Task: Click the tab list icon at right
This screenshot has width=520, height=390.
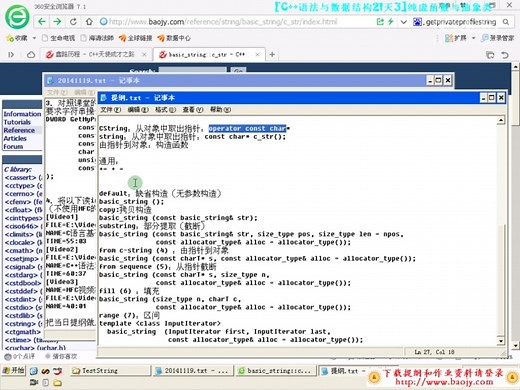Action: [x=490, y=55]
